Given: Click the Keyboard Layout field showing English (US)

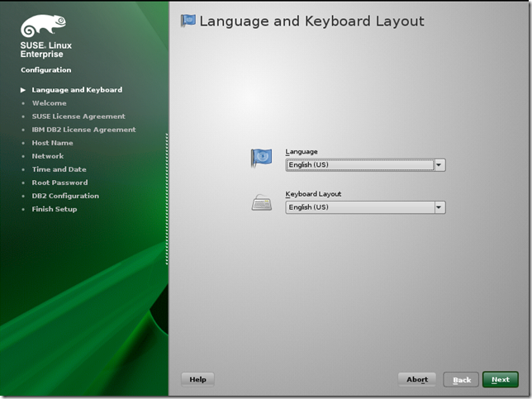Looking at the screenshot, I should tap(365, 207).
